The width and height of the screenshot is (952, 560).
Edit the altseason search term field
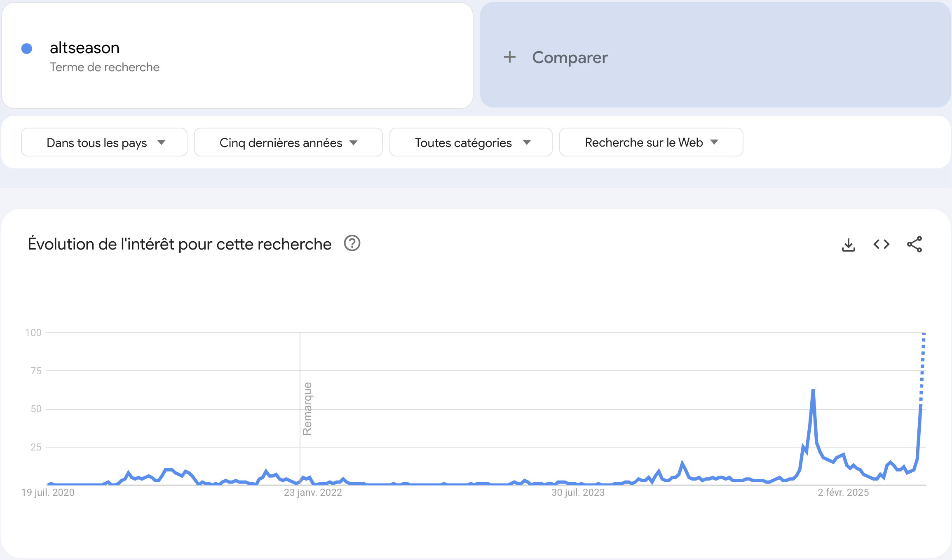click(x=84, y=48)
